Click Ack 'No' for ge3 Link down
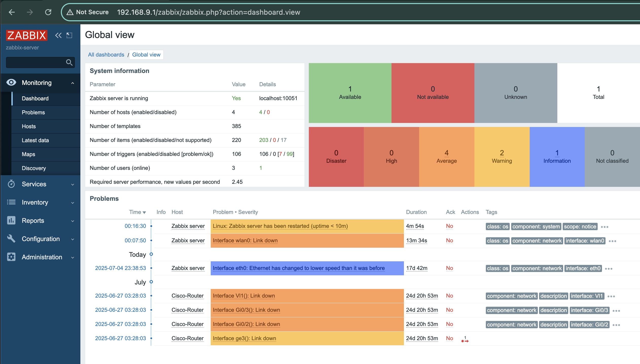This screenshot has width=640, height=364. 449,338
